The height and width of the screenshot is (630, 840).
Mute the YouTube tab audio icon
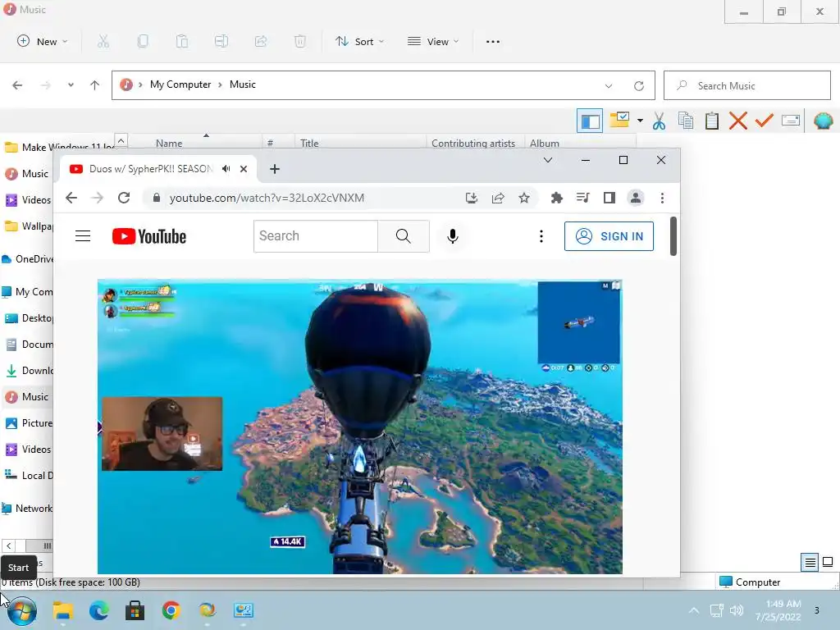[226, 169]
